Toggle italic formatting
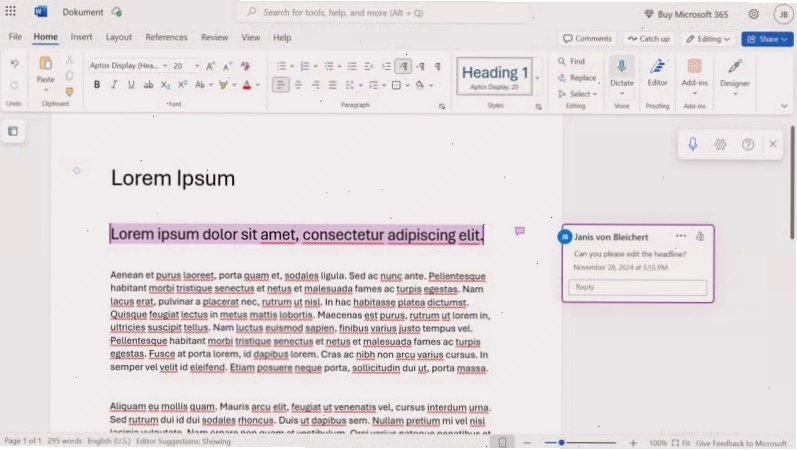Image resolution: width=797 pixels, height=450 pixels. pos(114,85)
